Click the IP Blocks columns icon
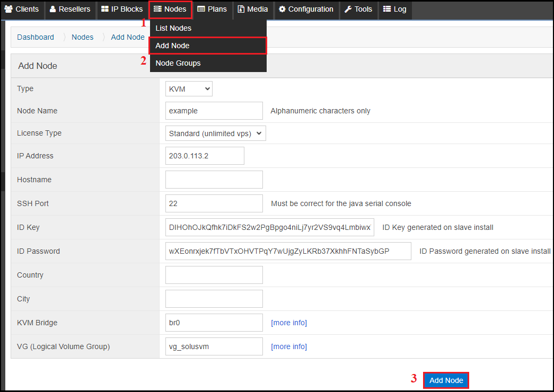The height and width of the screenshot is (392, 554). 104,9
